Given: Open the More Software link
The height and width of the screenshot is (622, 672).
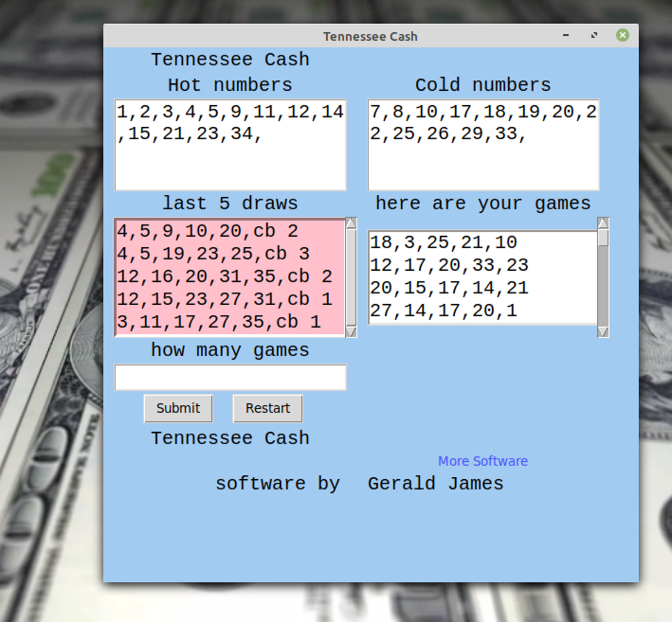Looking at the screenshot, I should click(x=483, y=461).
